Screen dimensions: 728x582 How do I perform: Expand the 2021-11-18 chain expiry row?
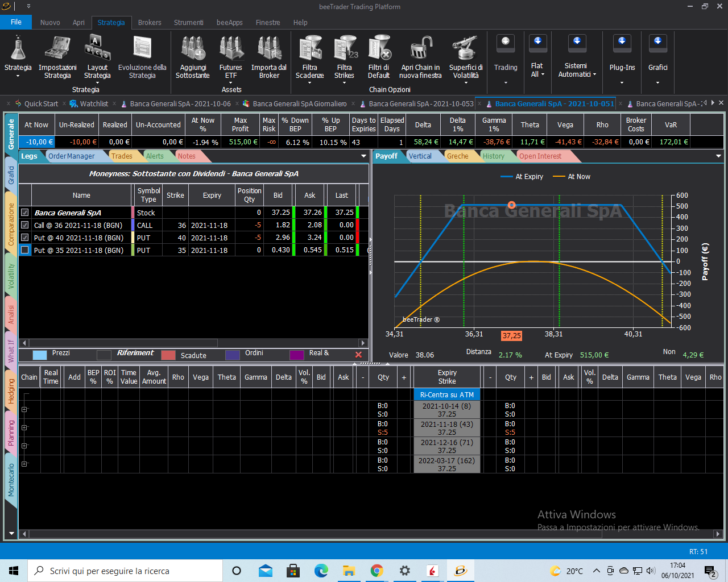[24, 427]
